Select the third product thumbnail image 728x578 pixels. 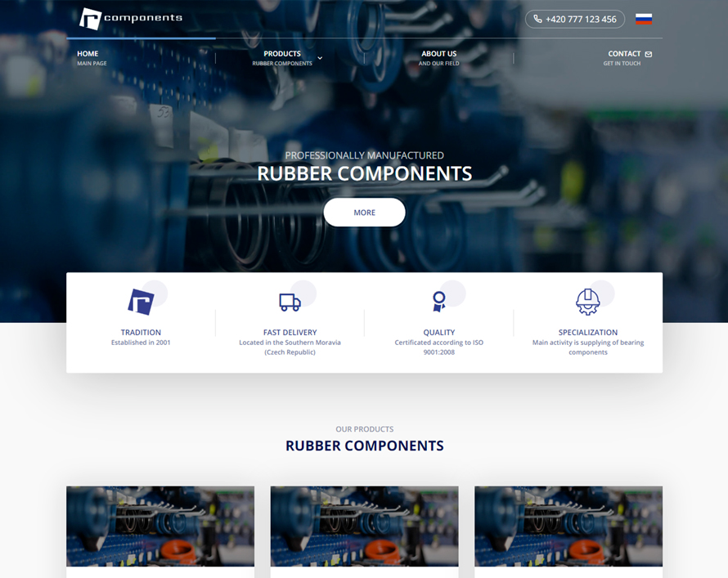click(568, 526)
